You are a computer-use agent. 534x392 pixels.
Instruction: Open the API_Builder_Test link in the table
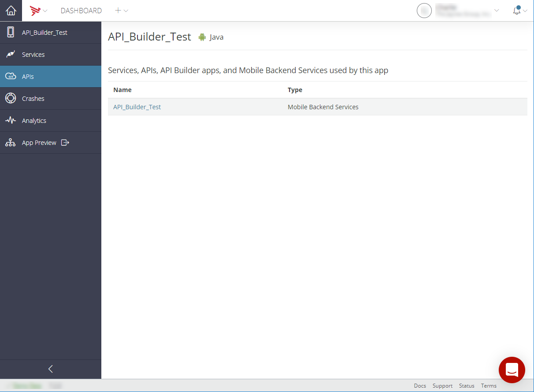pyautogui.click(x=137, y=107)
